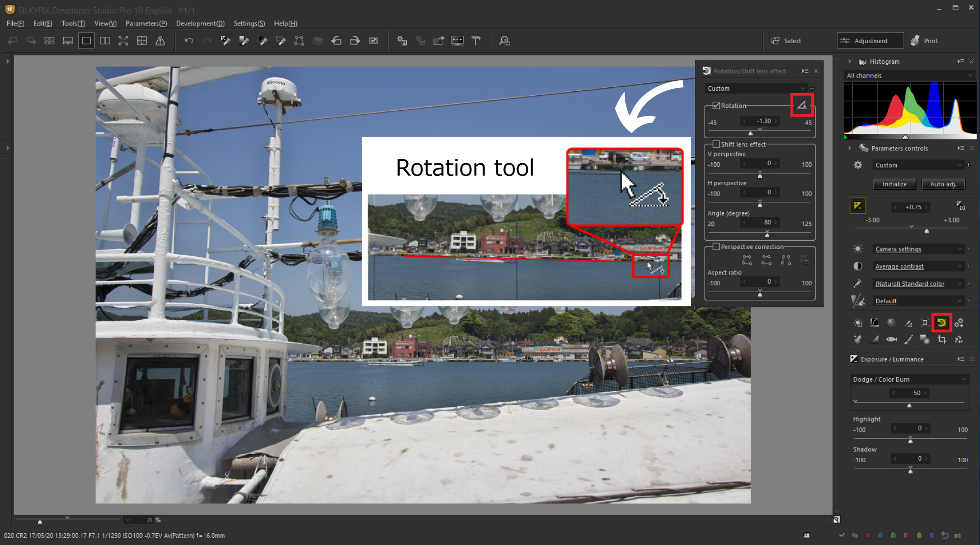Click the Custom preset dropdown

pos(758,88)
